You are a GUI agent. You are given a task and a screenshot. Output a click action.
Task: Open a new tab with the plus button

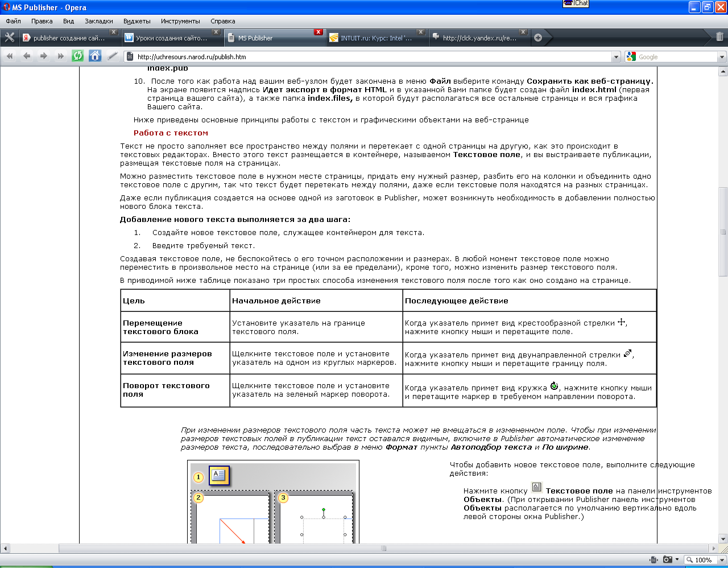tap(538, 38)
